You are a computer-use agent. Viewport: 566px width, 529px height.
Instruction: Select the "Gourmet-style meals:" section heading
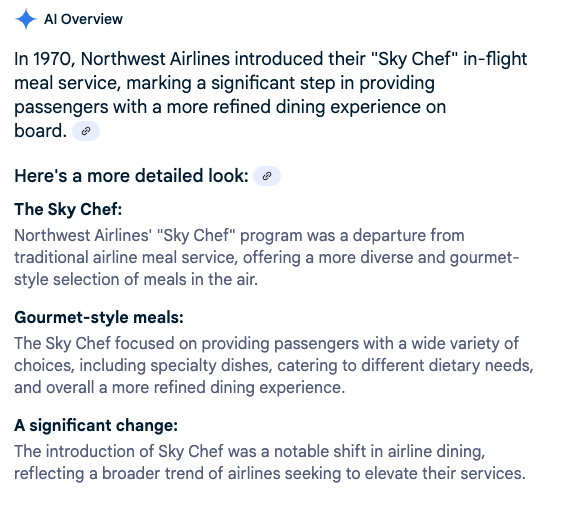(99, 317)
